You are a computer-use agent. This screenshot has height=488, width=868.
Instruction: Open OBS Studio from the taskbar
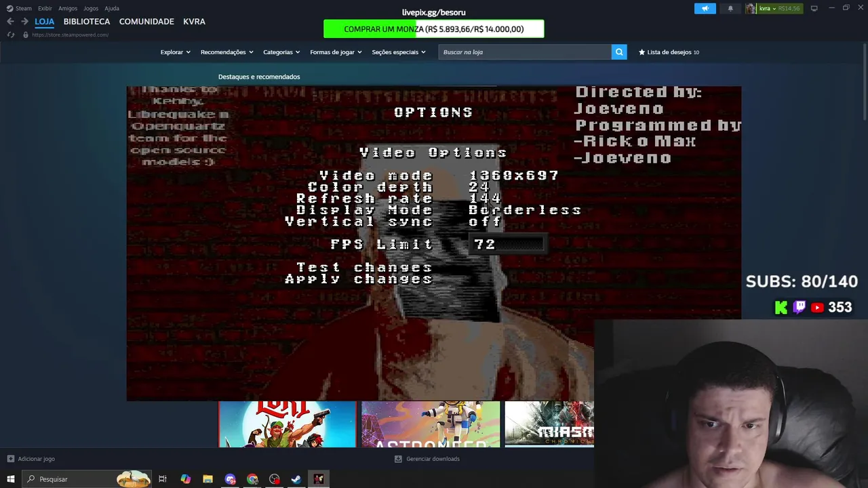click(x=275, y=479)
